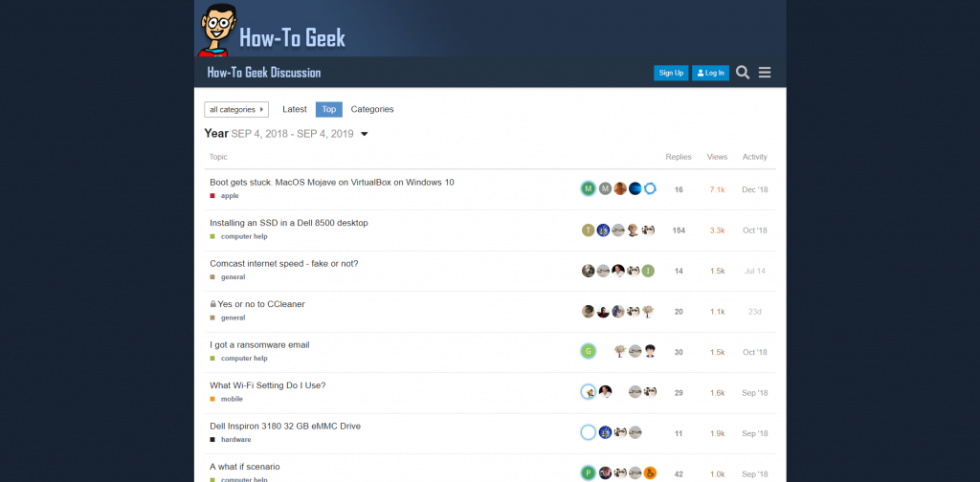Open topic Yes or no to CCleaner
The image size is (980, 482).
[x=261, y=304]
